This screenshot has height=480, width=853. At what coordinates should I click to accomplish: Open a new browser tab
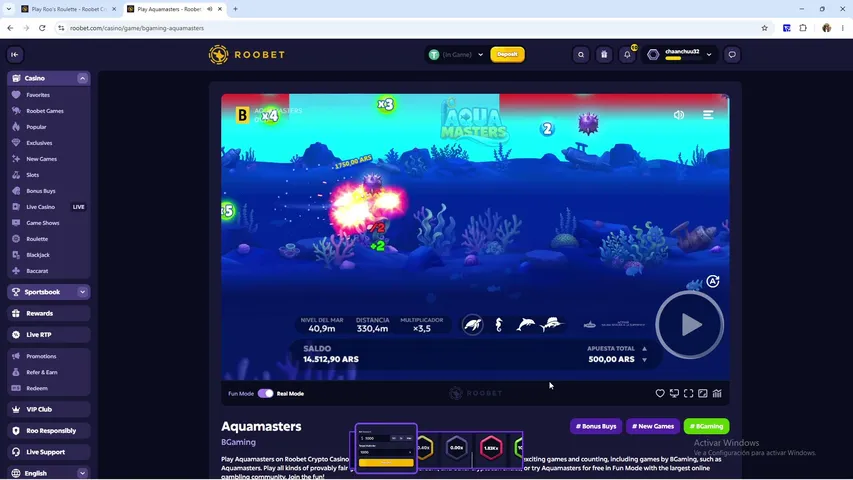[x=235, y=9]
